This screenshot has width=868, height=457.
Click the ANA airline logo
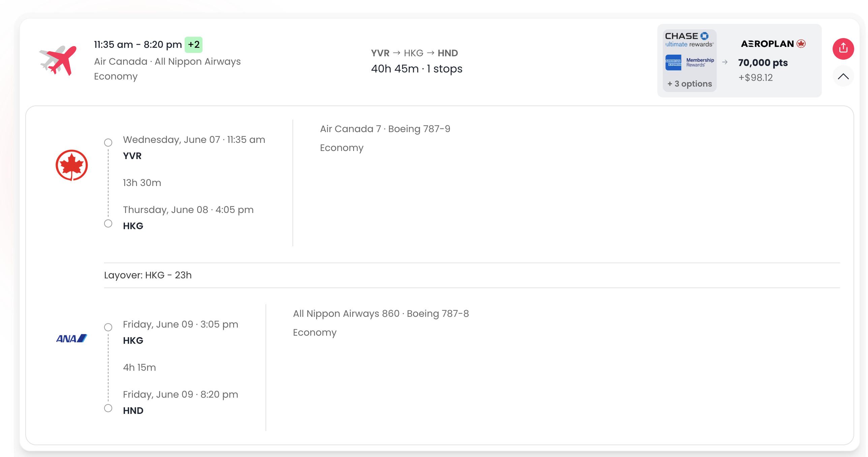72,338
